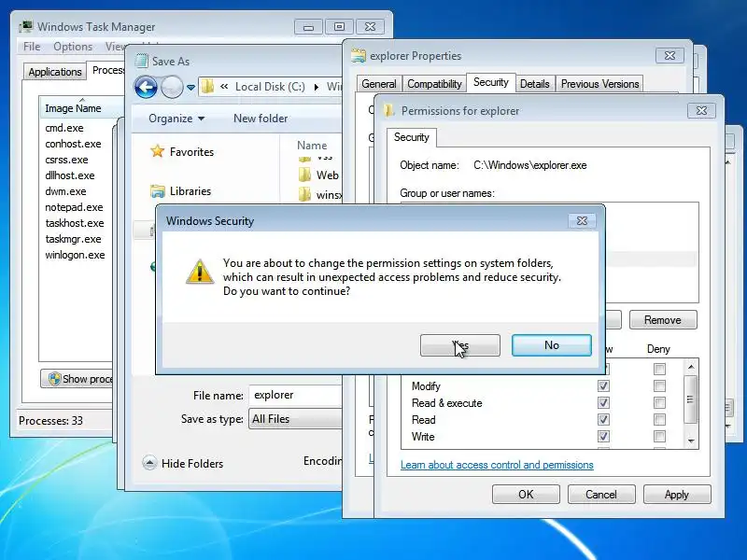This screenshot has width=747, height=560.
Task: Remove selected user in Permissions dialog
Action: click(x=663, y=320)
